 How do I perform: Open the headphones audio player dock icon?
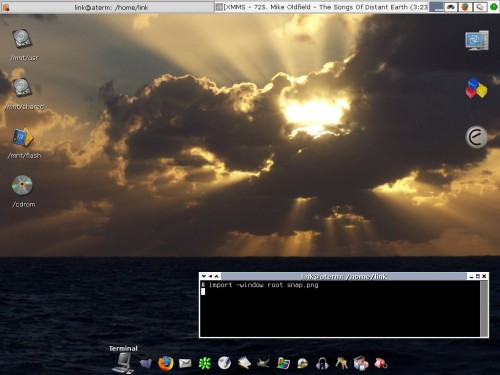(322, 363)
